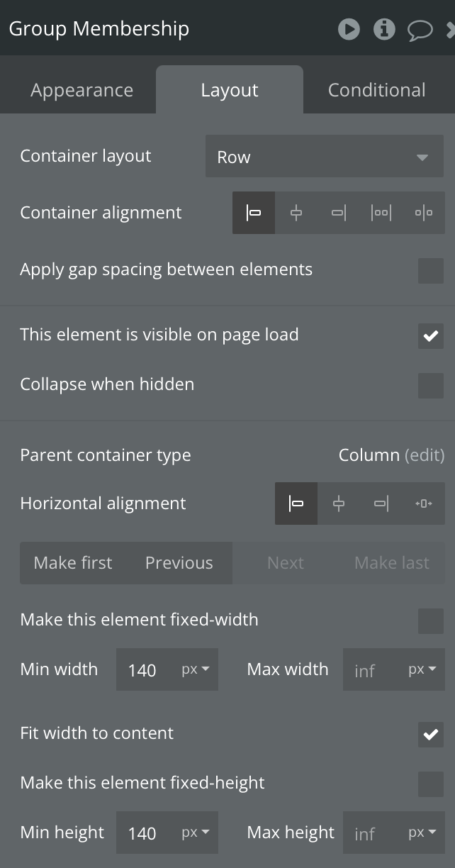Open the info icon for Group Membership
This screenshot has height=868, width=455.
click(384, 29)
